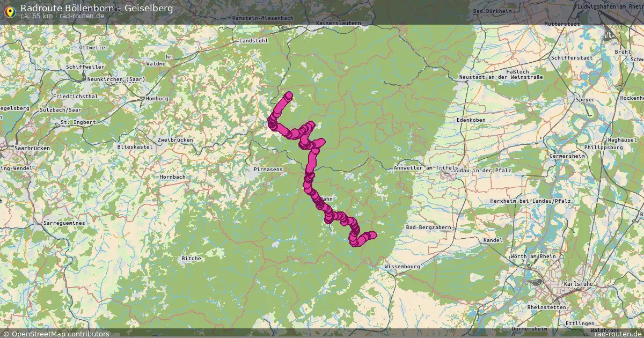Click the Ettlingen town label
Viewport: 644px width, 338px height.
[x=580, y=324]
